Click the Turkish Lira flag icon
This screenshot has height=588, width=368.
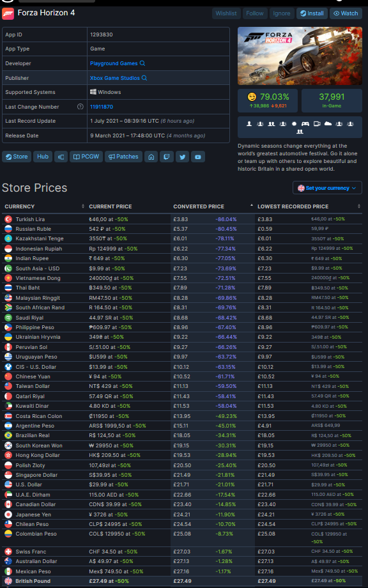[x=8, y=219]
